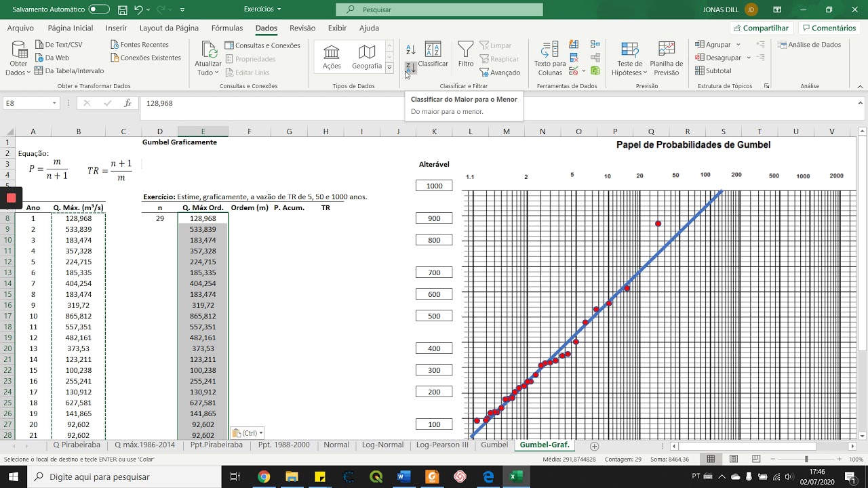Open the Log-Pearson III sheet tab

pyautogui.click(x=442, y=445)
